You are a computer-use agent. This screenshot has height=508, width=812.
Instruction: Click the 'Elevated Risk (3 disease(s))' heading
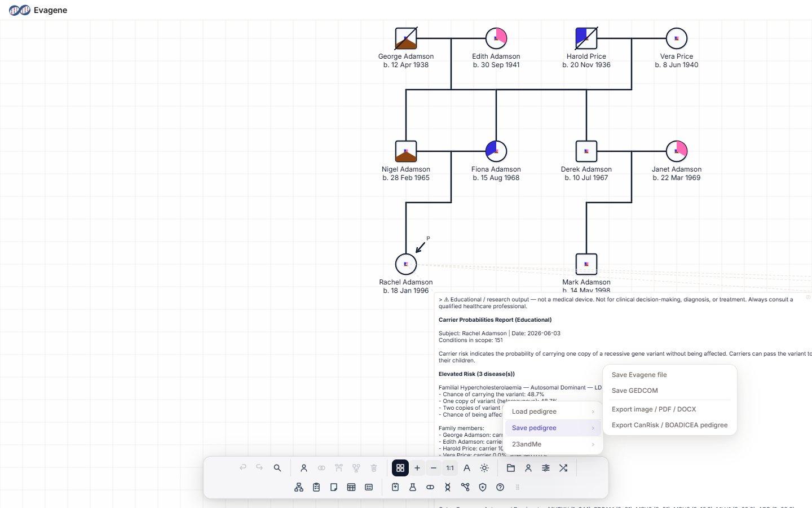coord(476,374)
